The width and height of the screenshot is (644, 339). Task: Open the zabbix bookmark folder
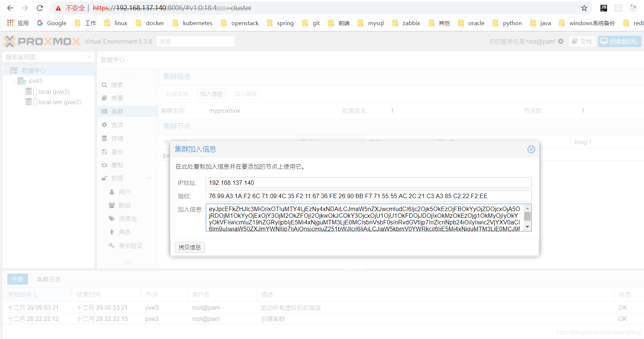(406, 23)
